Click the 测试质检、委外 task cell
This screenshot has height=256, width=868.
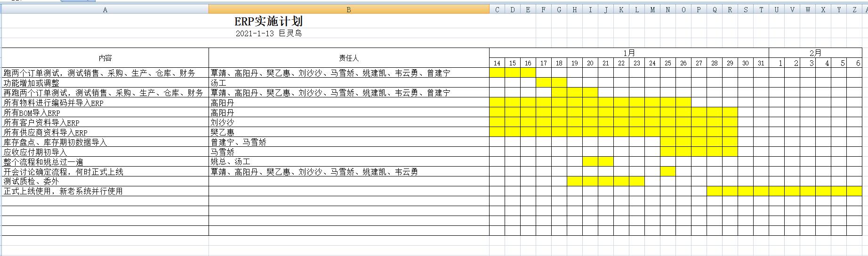(105, 181)
